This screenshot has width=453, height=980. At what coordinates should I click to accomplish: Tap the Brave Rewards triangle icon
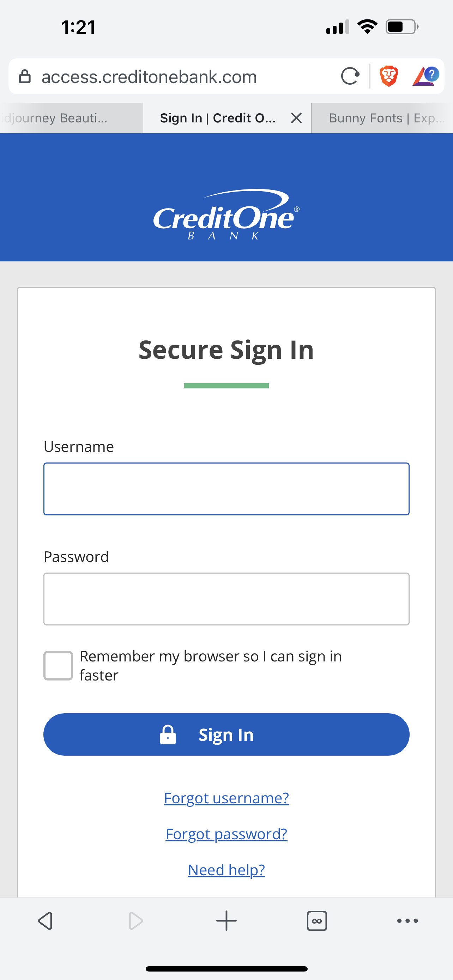[x=425, y=76]
